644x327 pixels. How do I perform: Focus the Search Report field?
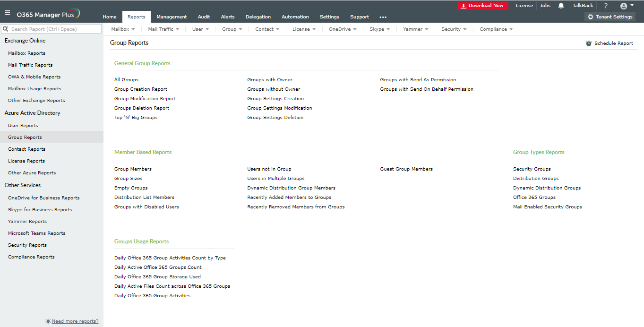pyautogui.click(x=51, y=29)
